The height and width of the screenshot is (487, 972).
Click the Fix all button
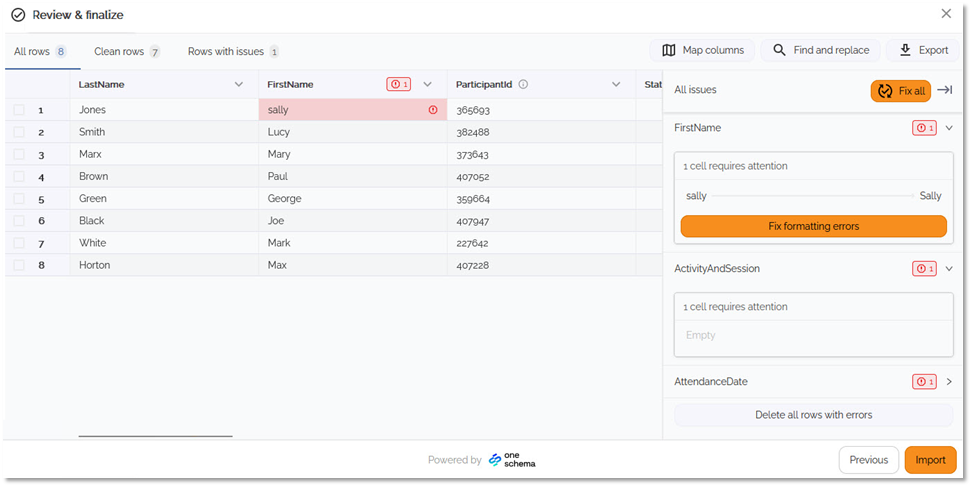[900, 91]
